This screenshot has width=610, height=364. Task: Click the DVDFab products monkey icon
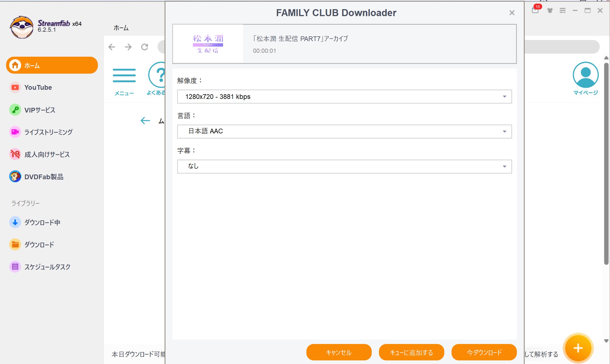15,176
